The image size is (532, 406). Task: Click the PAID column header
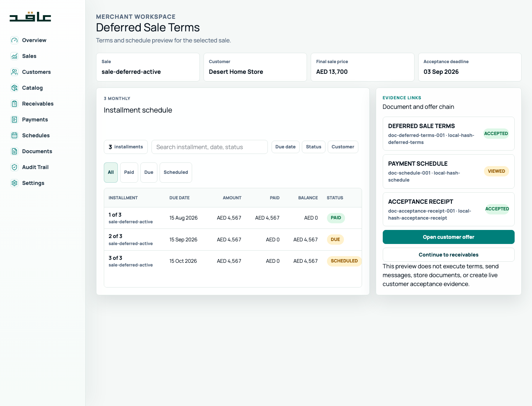coord(274,198)
